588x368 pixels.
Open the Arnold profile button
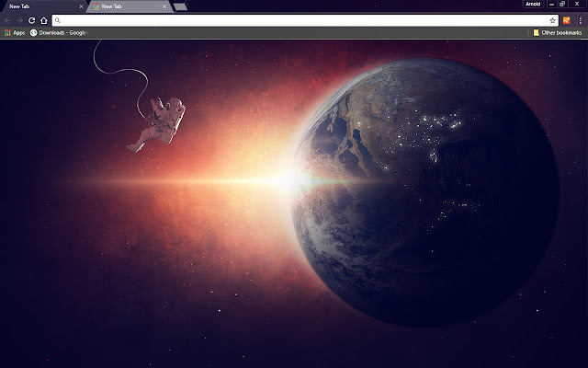click(x=533, y=4)
